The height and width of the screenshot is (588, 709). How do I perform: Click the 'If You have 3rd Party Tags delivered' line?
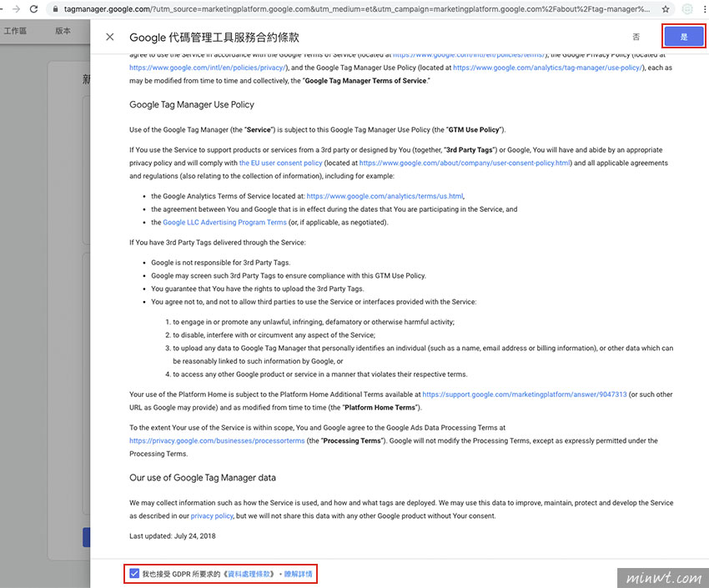click(x=218, y=243)
